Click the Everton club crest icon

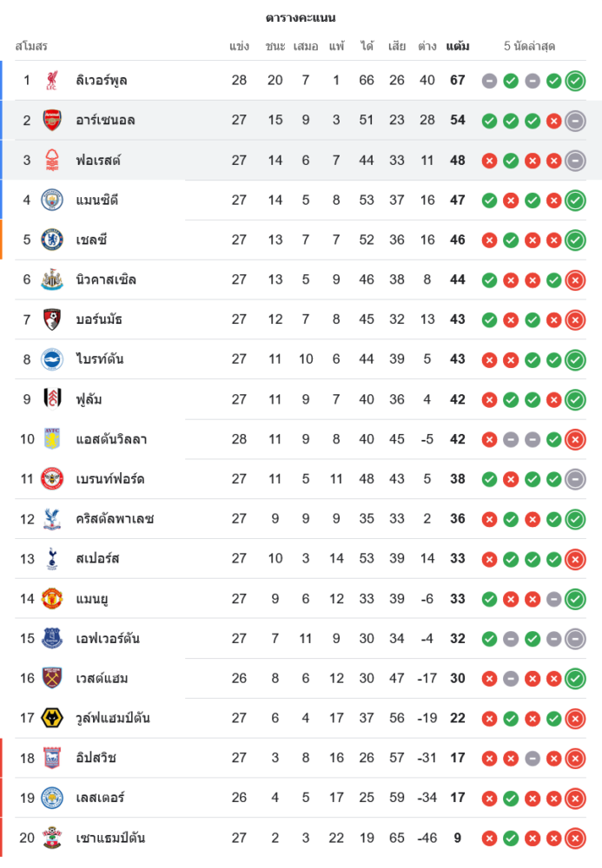tap(52, 639)
